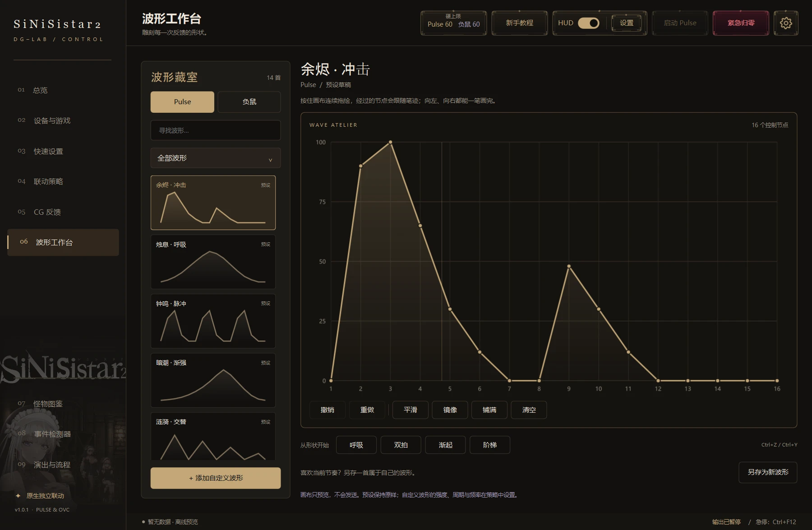
Task: Open the gear settings icon
Action: (x=786, y=23)
